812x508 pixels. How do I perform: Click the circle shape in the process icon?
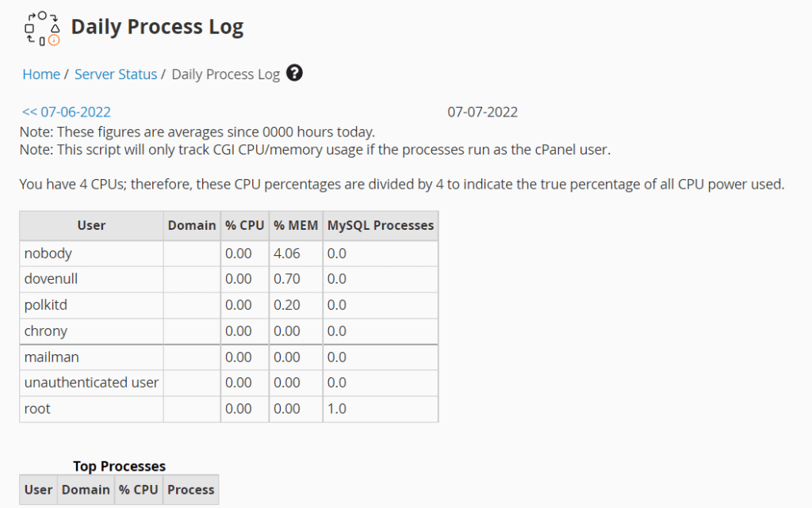(x=42, y=15)
